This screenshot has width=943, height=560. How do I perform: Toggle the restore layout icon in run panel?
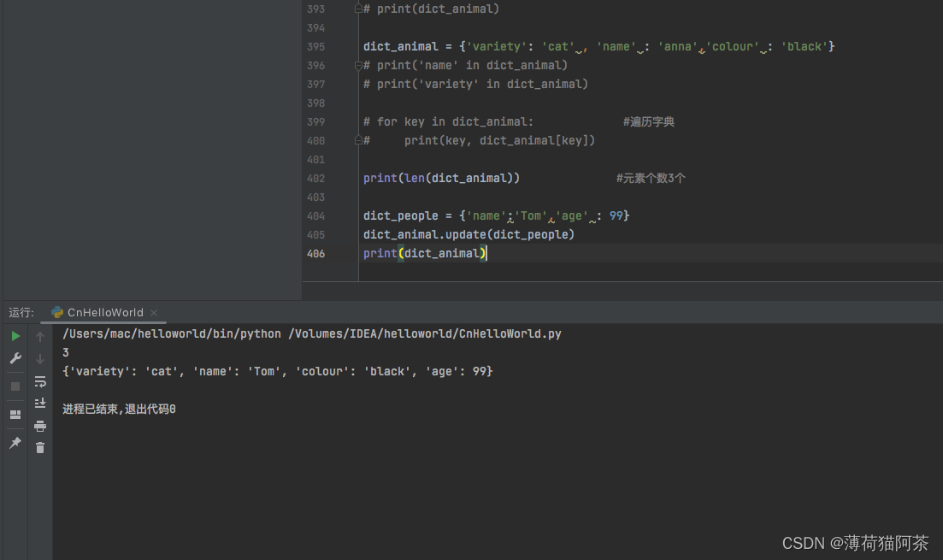(x=15, y=415)
